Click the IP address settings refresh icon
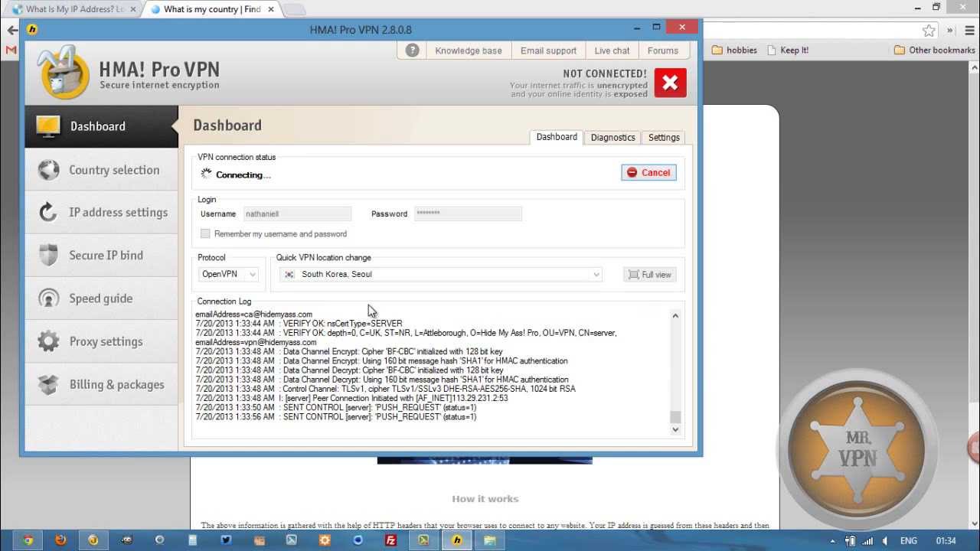 48,213
